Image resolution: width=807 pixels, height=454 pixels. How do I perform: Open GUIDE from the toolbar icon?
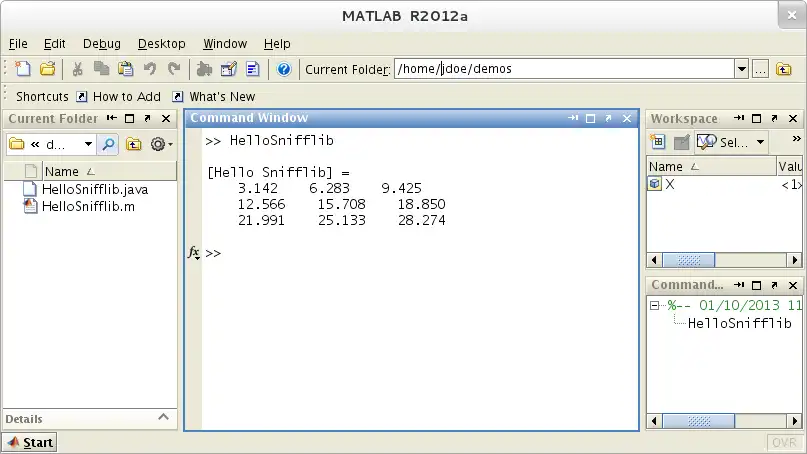pyautogui.click(x=229, y=69)
